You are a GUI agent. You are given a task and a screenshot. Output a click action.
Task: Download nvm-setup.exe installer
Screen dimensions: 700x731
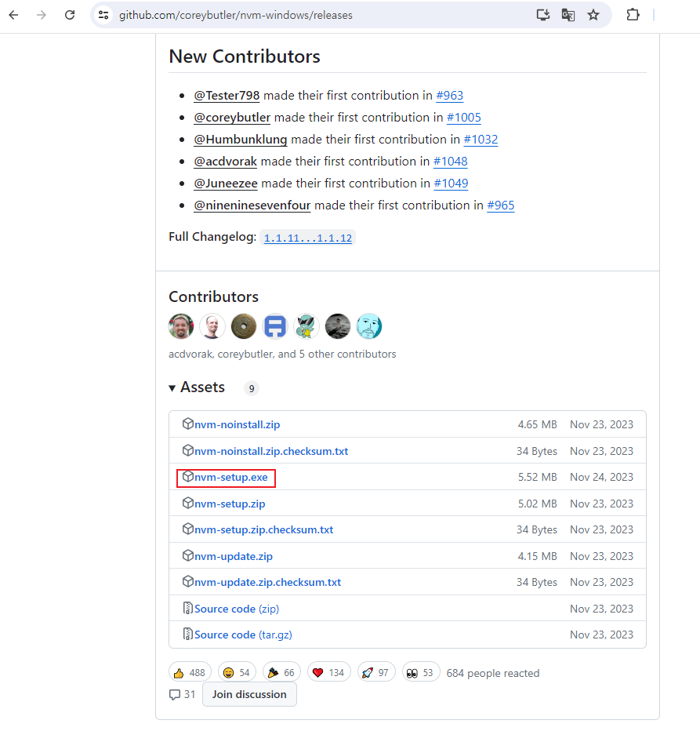pos(230,478)
